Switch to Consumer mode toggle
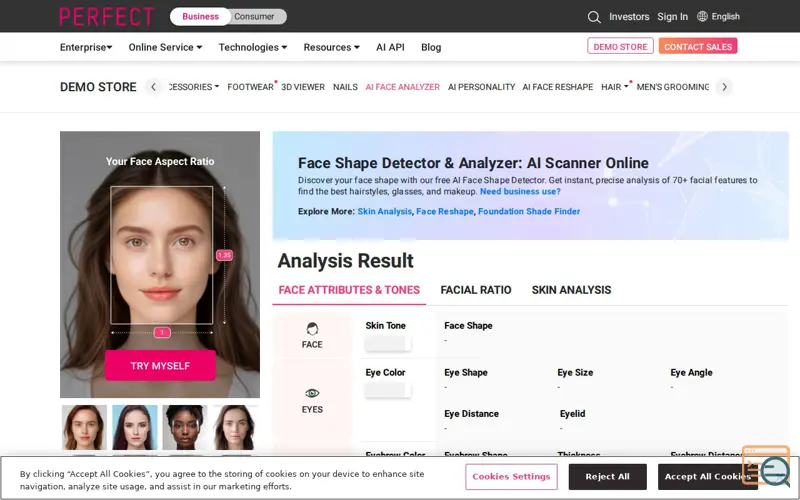Image resolution: width=800 pixels, height=500 pixels. pyautogui.click(x=254, y=17)
